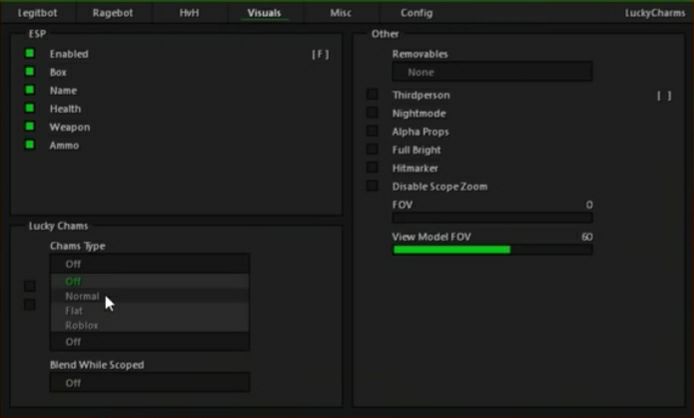
Task: Collapse the Chams Type dropdown
Action: click(150, 264)
